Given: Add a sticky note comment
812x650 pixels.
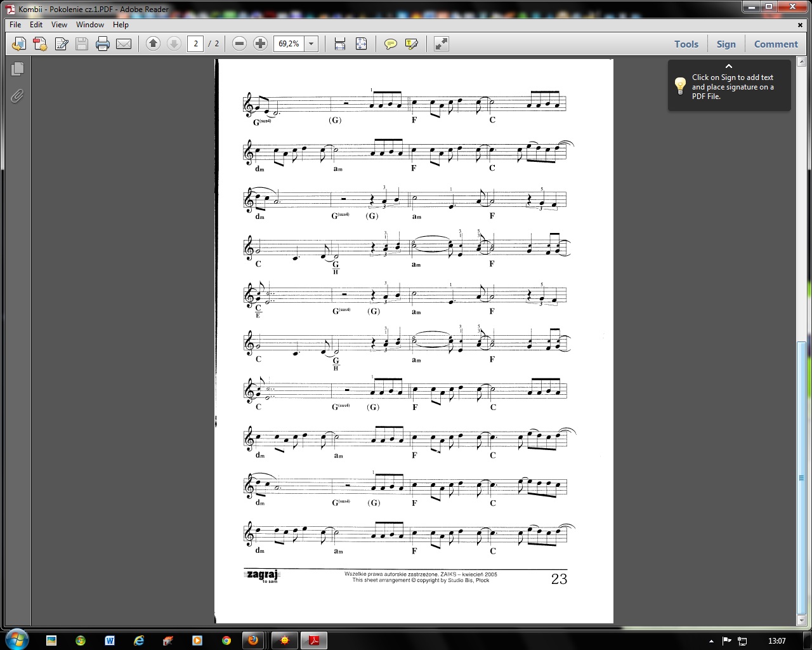Looking at the screenshot, I should click(x=391, y=44).
